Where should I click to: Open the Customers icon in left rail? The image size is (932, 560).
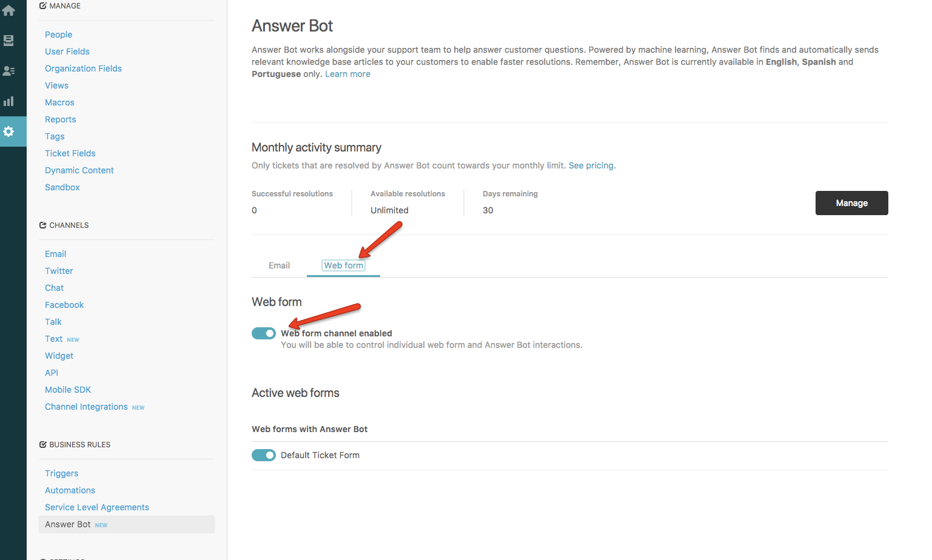tap(8, 71)
